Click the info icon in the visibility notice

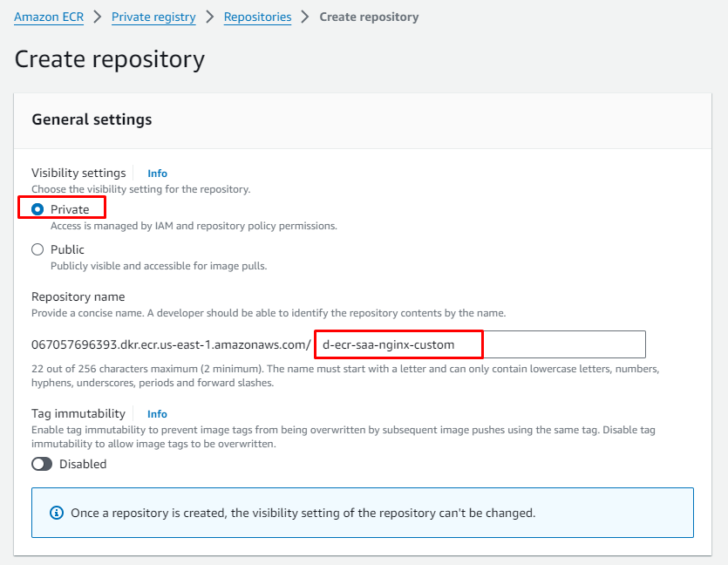(x=57, y=513)
